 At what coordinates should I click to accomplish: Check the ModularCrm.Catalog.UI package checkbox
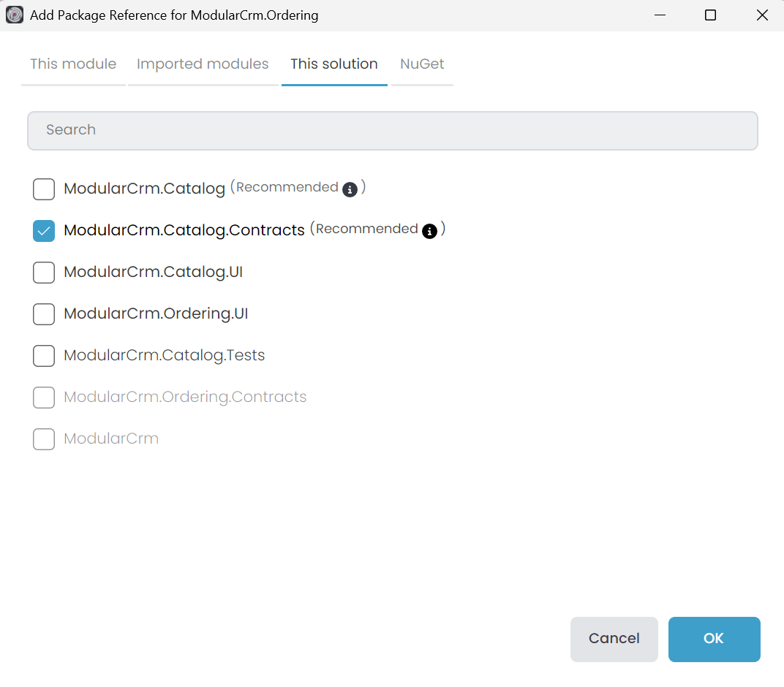pyautogui.click(x=43, y=272)
